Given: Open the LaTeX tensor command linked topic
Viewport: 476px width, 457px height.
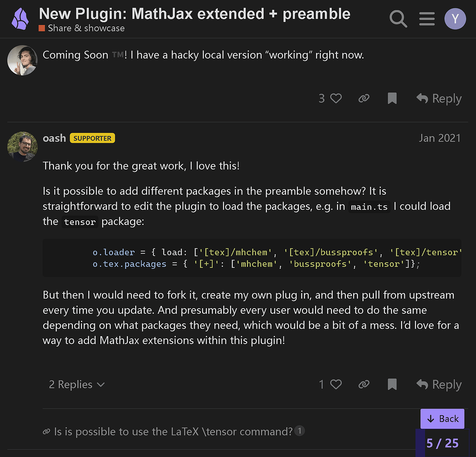Looking at the screenshot, I should 172,431.
